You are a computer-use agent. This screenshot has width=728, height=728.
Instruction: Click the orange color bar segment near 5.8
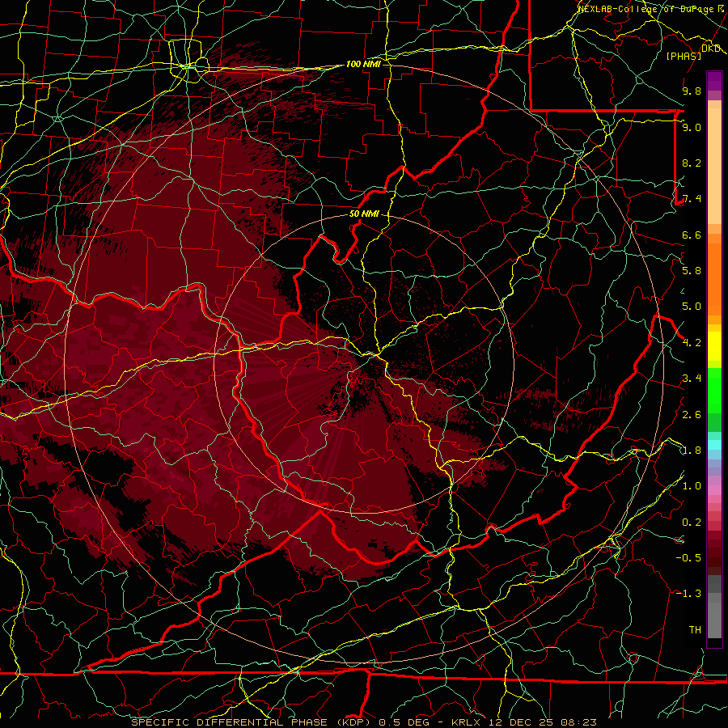(x=714, y=278)
